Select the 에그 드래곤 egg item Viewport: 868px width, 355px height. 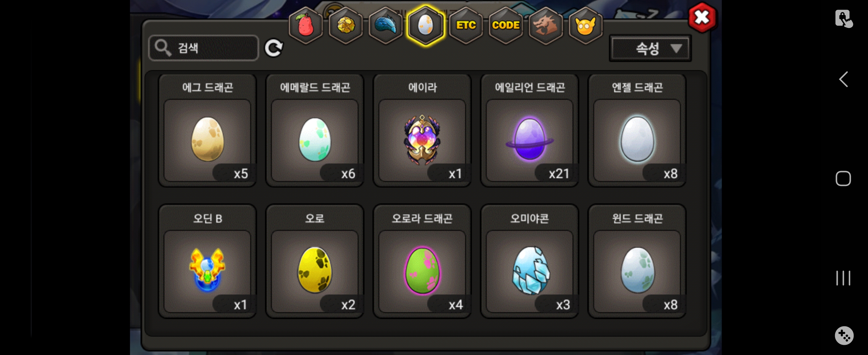coord(207,131)
